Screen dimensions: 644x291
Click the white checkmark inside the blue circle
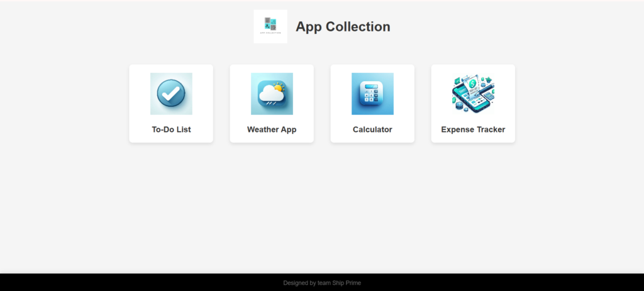click(170, 94)
